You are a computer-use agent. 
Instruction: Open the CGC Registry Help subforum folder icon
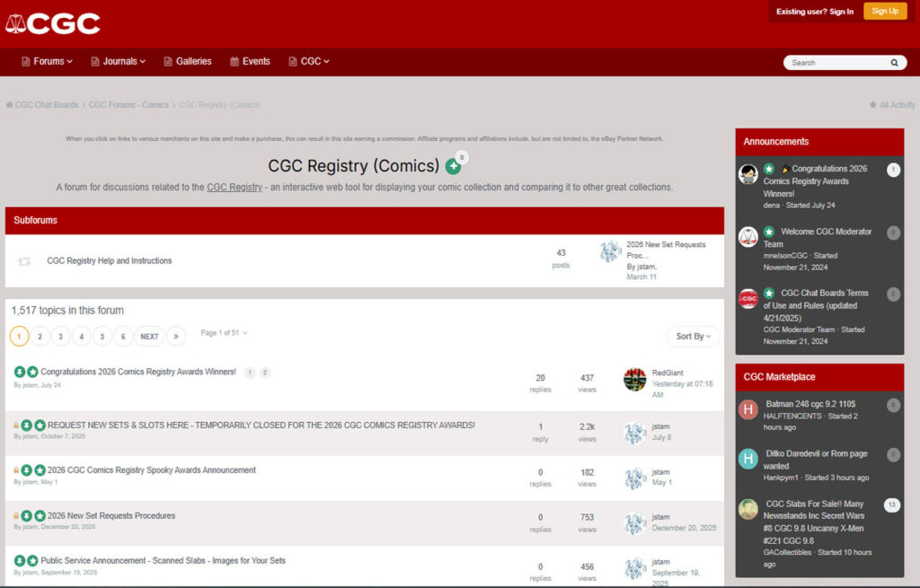[24, 261]
